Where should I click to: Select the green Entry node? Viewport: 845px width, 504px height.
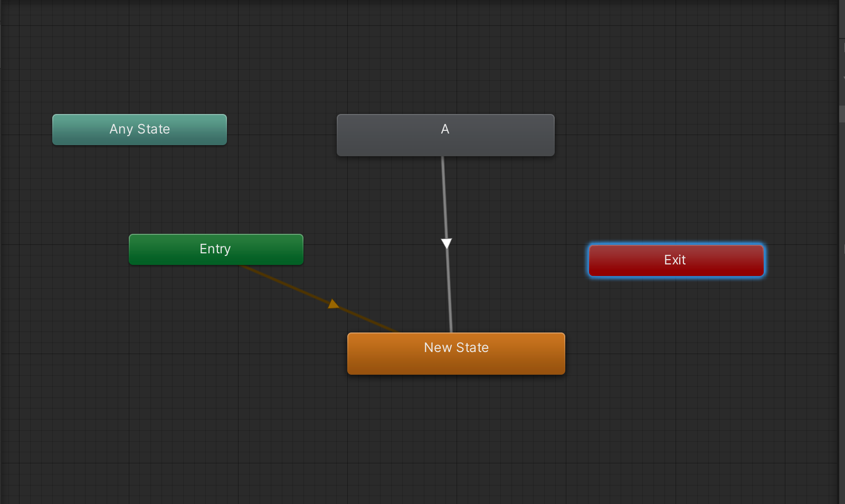(216, 249)
